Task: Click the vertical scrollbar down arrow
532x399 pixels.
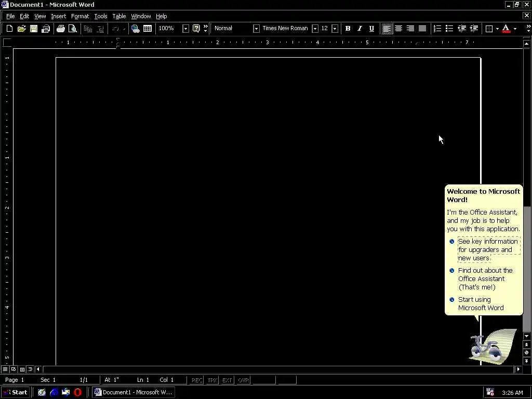Action: [527, 336]
